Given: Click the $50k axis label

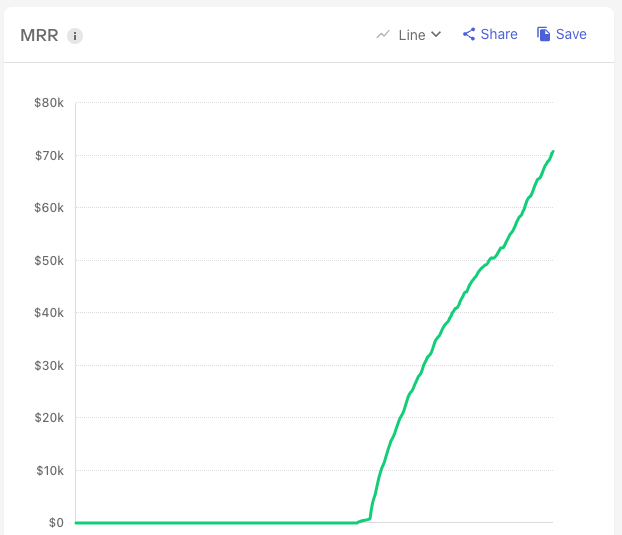Looking at the screenshot, I should point(49,261).
